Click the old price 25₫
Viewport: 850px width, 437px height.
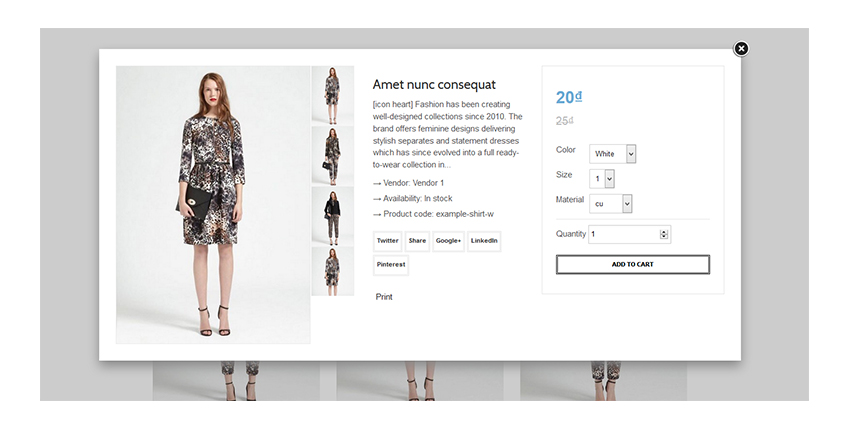point(564,120)
